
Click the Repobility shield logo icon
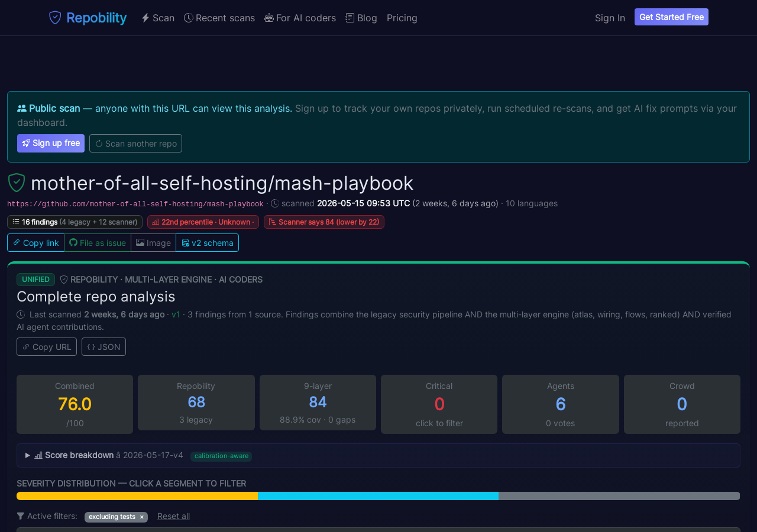55,18
